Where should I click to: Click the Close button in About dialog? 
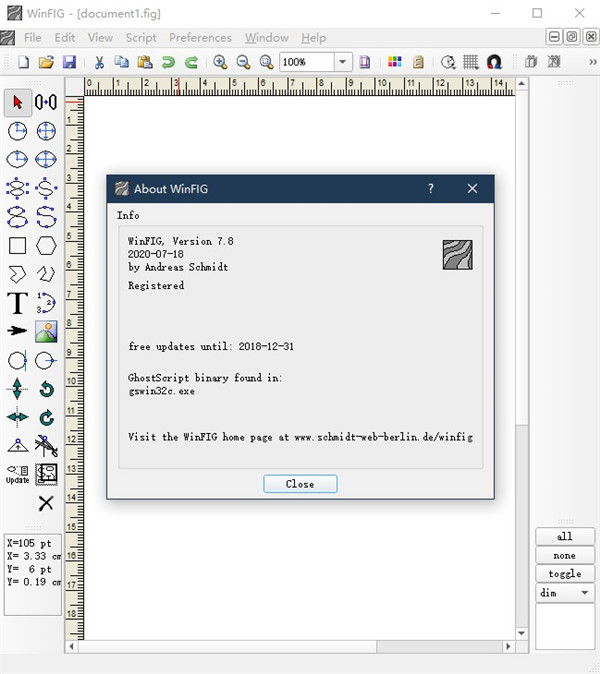[300, 484]
